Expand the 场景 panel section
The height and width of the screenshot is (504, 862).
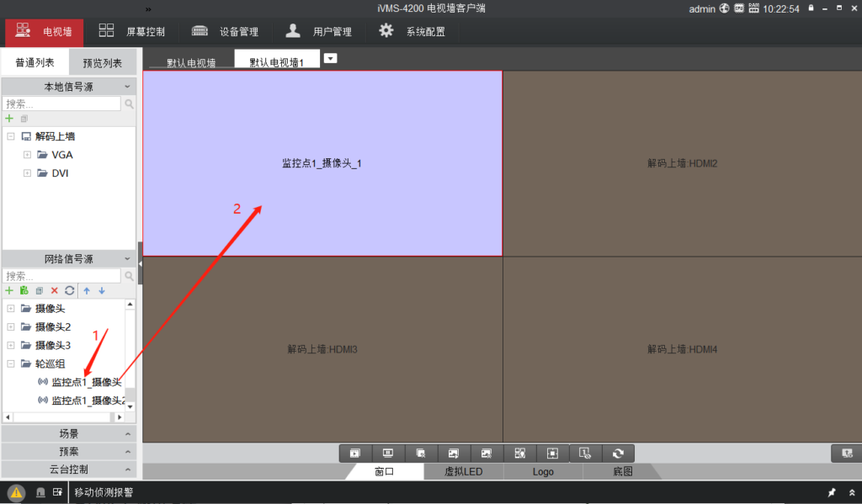click(68, 434)
